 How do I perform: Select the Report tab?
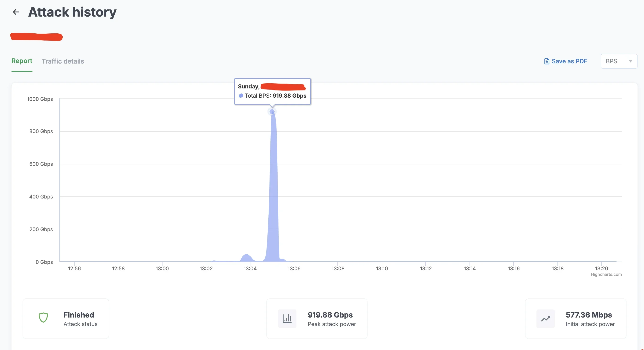(x=22, y=61)
